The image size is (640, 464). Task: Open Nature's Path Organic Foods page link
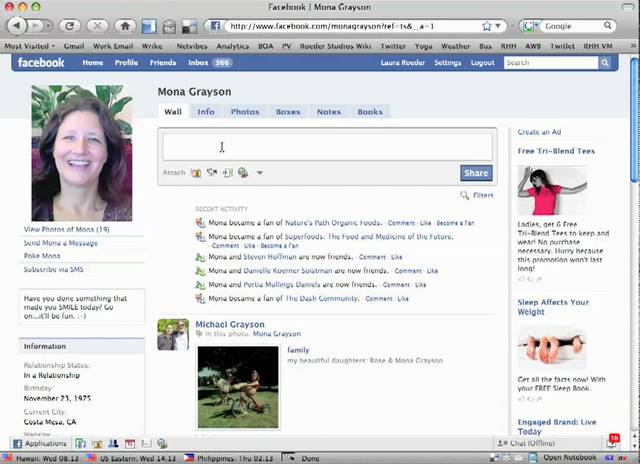click(x=333, y=223)
